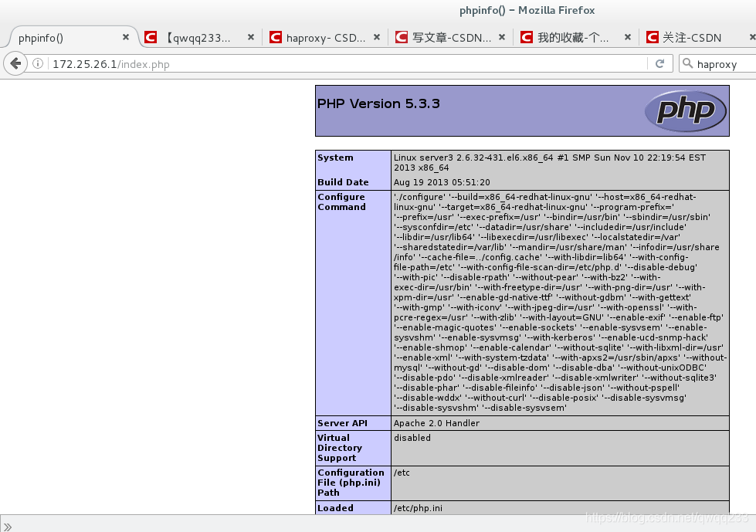Close the 写文章-CSDN tab
The height and width of the screenshot is (532, 756).
tap(502, 37)
